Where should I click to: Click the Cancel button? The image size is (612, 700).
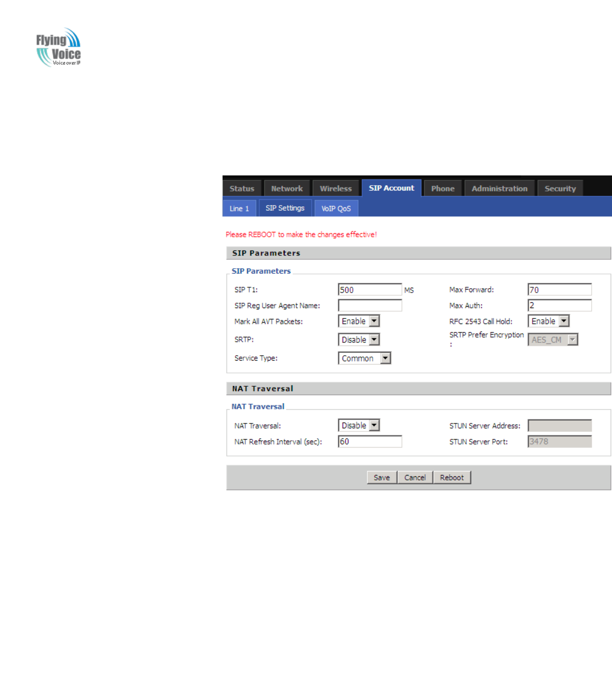coord(415,477)
